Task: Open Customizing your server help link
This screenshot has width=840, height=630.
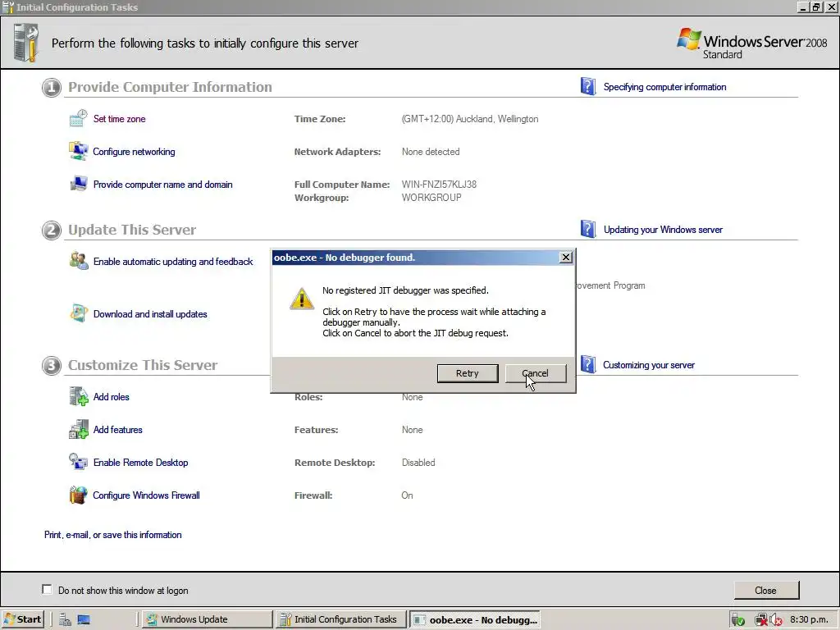Action: [649, 365]
